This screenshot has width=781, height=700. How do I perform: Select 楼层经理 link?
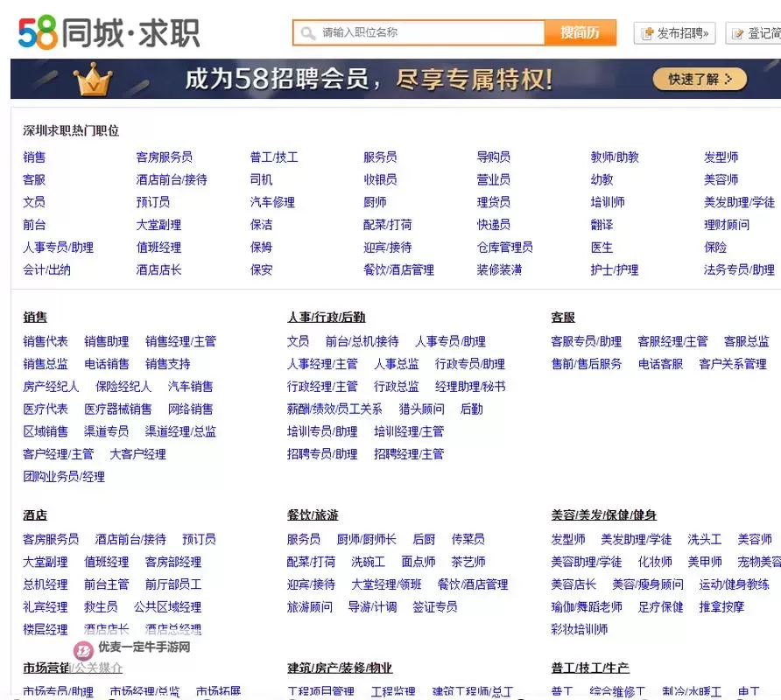pyautogui.click(x=46, y=630)
